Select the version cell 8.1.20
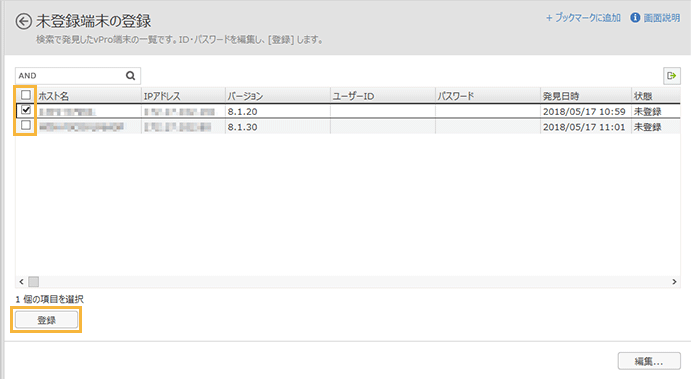This screenshot has height=379, width=691. tap(278, 111)
